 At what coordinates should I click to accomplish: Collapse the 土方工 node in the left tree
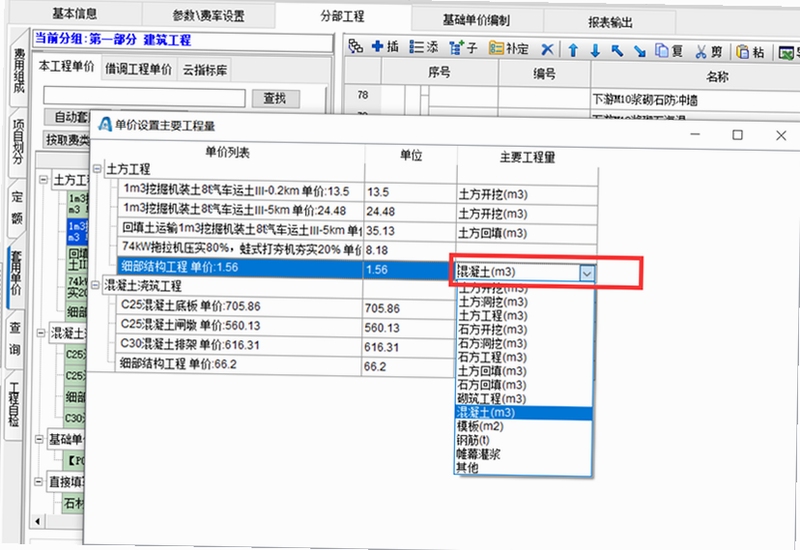tap(43, 179)
